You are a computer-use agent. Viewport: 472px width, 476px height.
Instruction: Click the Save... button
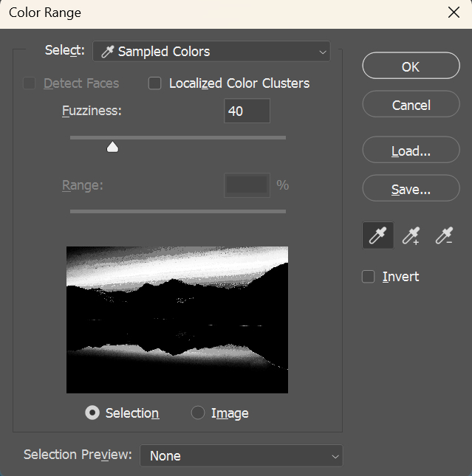411,190
